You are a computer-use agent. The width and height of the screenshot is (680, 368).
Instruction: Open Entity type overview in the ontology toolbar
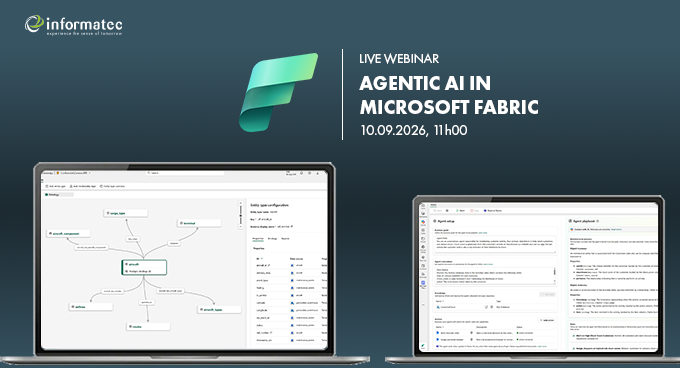pyautogui.click(x=113, y=186)
